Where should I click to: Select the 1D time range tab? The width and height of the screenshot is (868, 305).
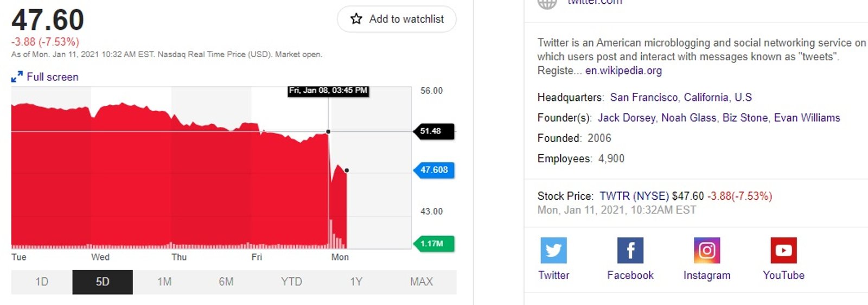click(42, 282)
